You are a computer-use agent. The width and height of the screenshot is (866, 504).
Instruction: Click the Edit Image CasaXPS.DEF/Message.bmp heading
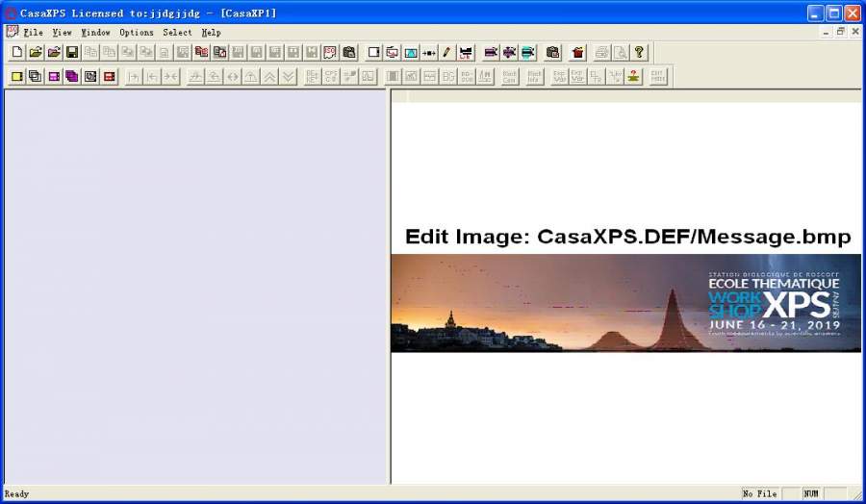628,237
